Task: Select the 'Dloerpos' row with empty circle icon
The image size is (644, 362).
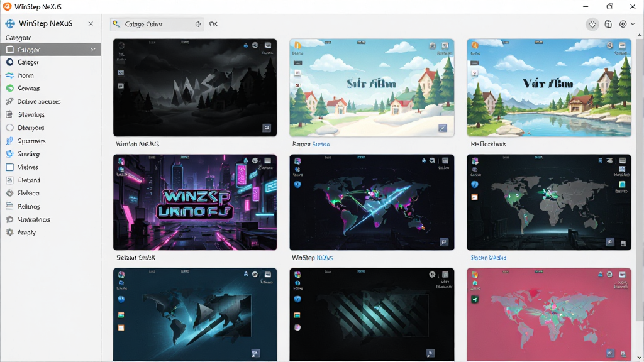Action: point(50,128)
